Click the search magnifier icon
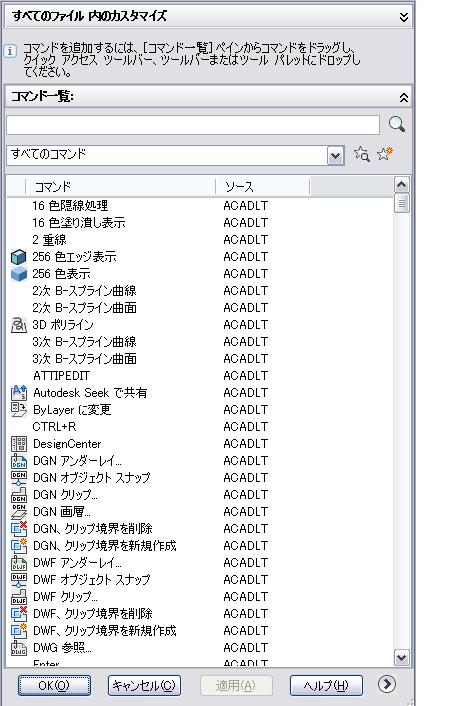461x706 pixels. (397, 124)
